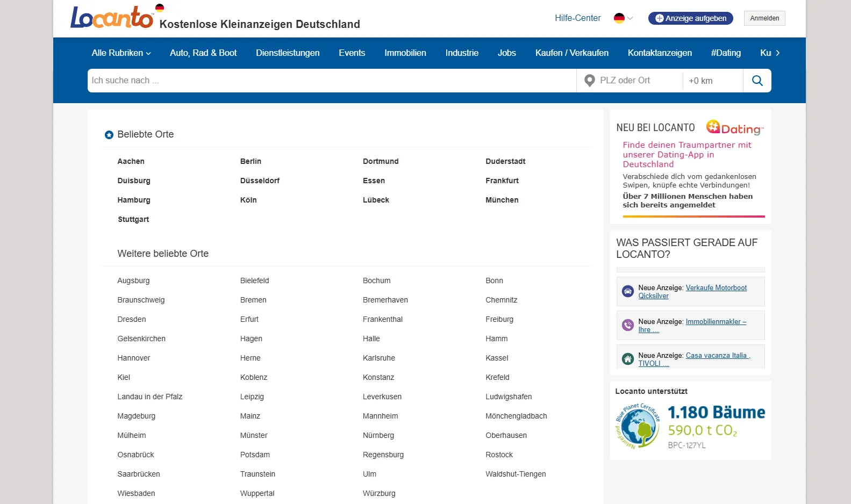Screen dimensions: 851x504
Task: Open the Jobs category
Action: point(506,53)
